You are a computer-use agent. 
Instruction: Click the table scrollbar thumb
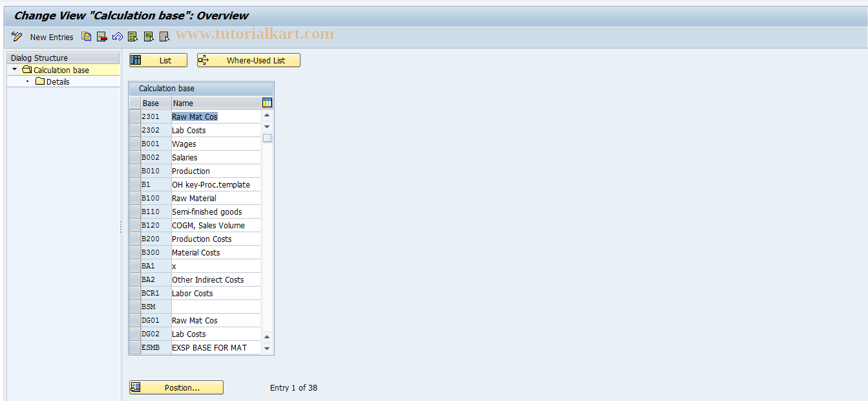[x=268, y=138]
